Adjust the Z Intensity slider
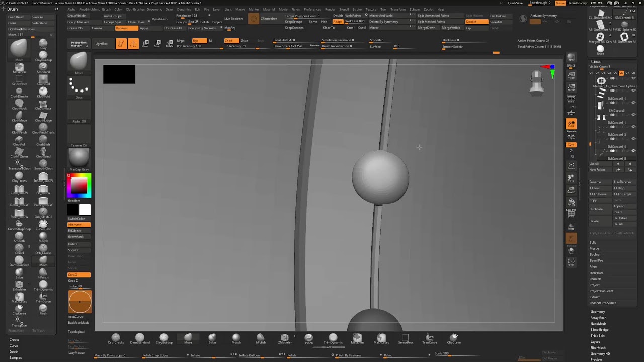 point(248,46)
